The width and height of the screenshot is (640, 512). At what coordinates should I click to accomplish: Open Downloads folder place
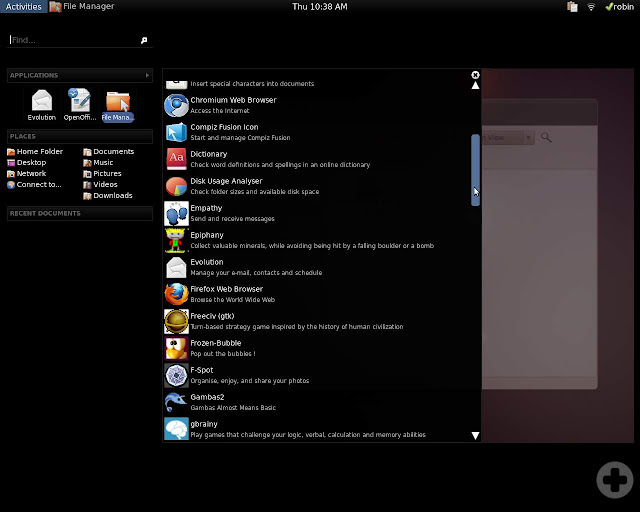[108, 196]
